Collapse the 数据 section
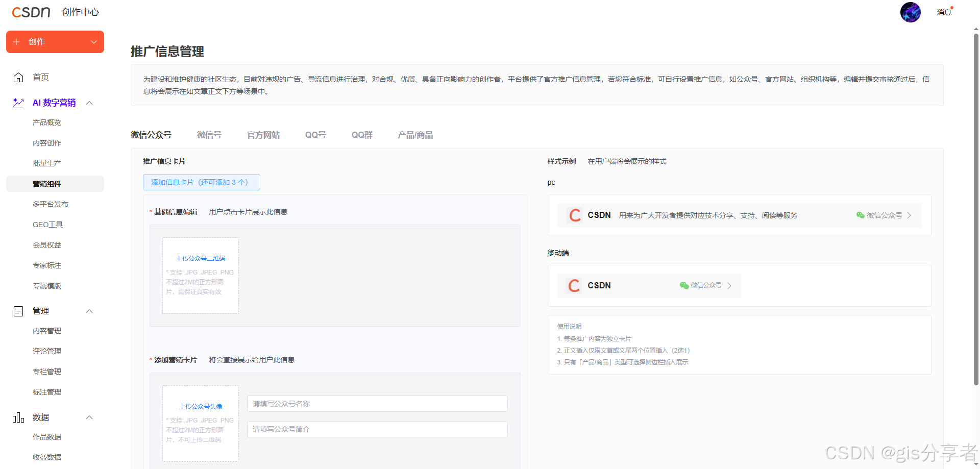This screenshot has width=980, height=469. pyautogui.click(x=89, y=417)
